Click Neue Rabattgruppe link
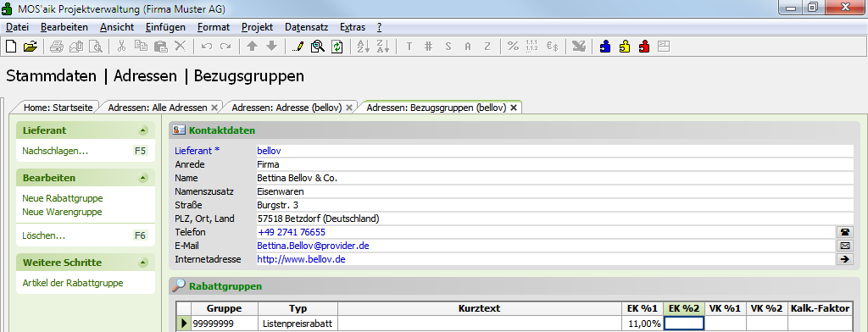The width and height of the screenshot is (868, 332). (63, 198)
